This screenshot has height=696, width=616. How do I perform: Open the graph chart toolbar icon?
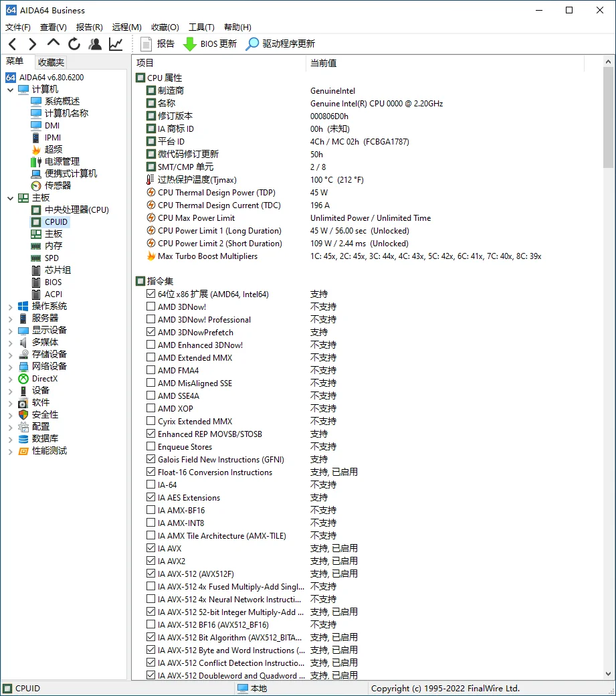coord(116,44)
